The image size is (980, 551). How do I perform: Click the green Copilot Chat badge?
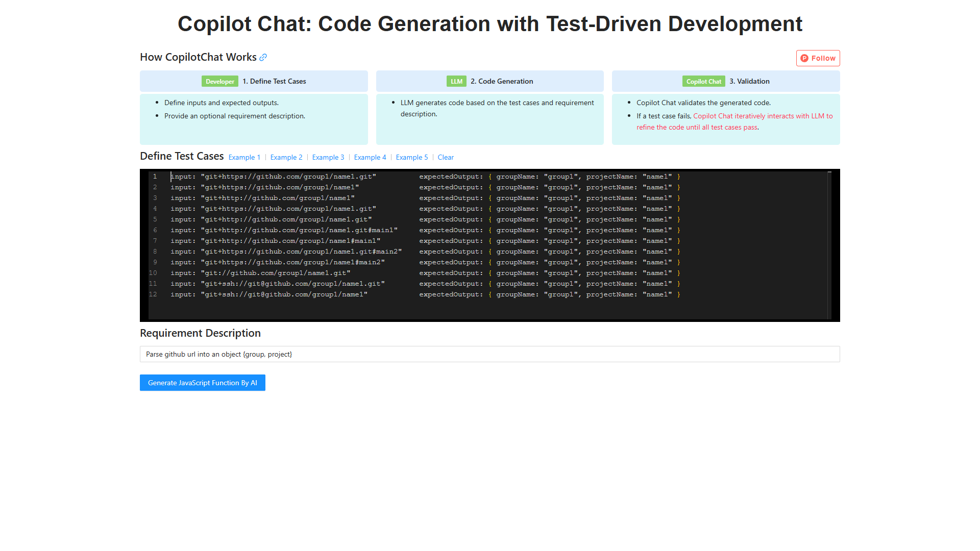tap(704, 81)
